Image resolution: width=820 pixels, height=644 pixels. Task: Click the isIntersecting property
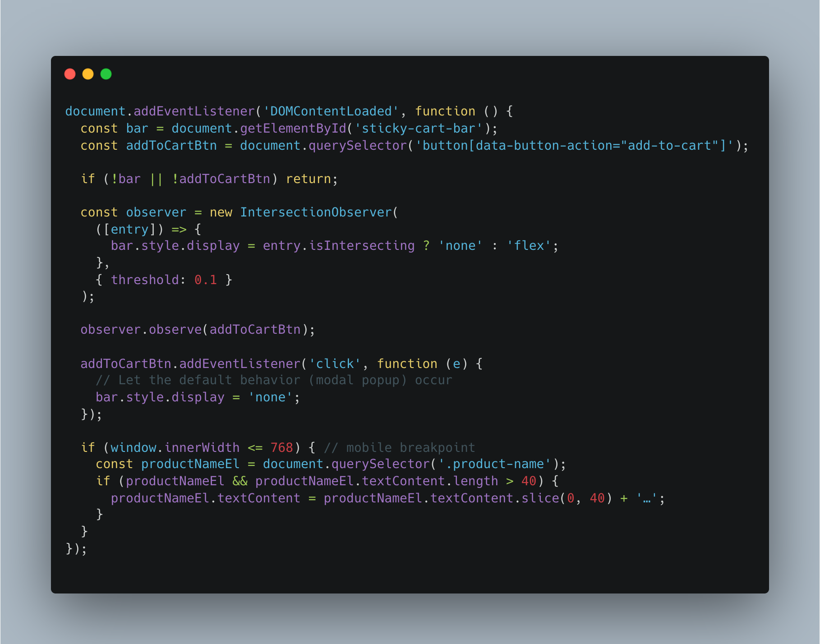point(362,246)
